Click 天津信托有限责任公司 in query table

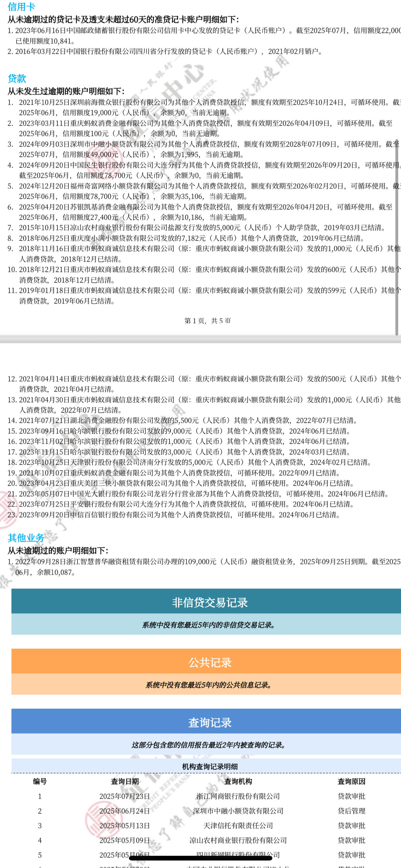click(238, 826)
